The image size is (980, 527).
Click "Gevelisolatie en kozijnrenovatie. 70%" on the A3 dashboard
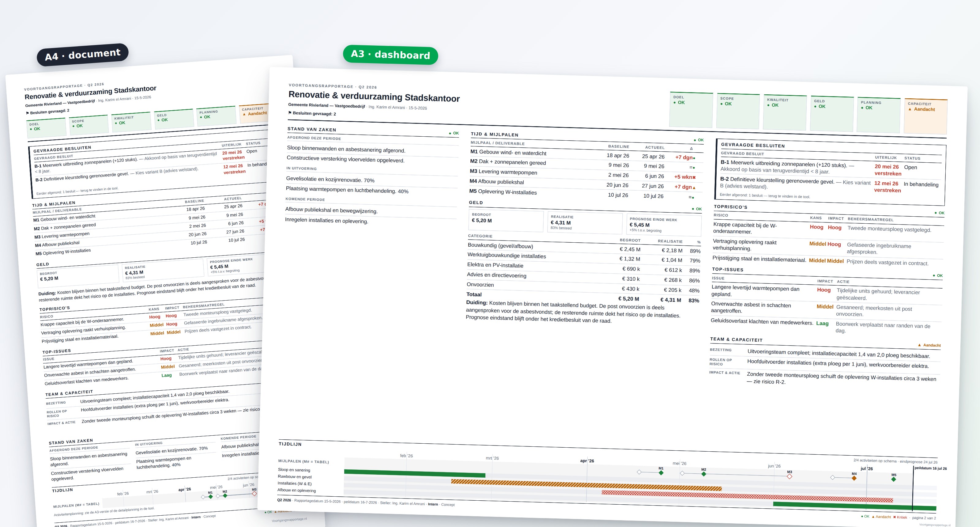[x=330, y=180]
